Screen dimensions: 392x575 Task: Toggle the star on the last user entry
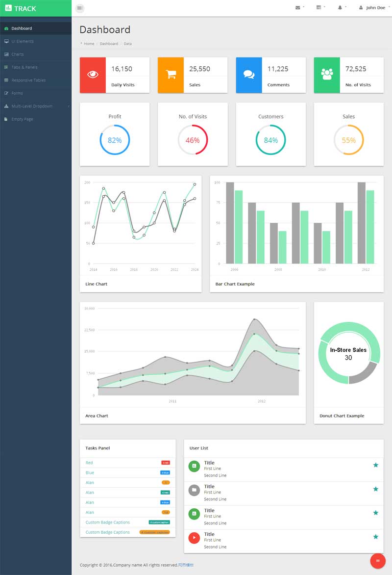pyautogui.click(x=376, y=537)
